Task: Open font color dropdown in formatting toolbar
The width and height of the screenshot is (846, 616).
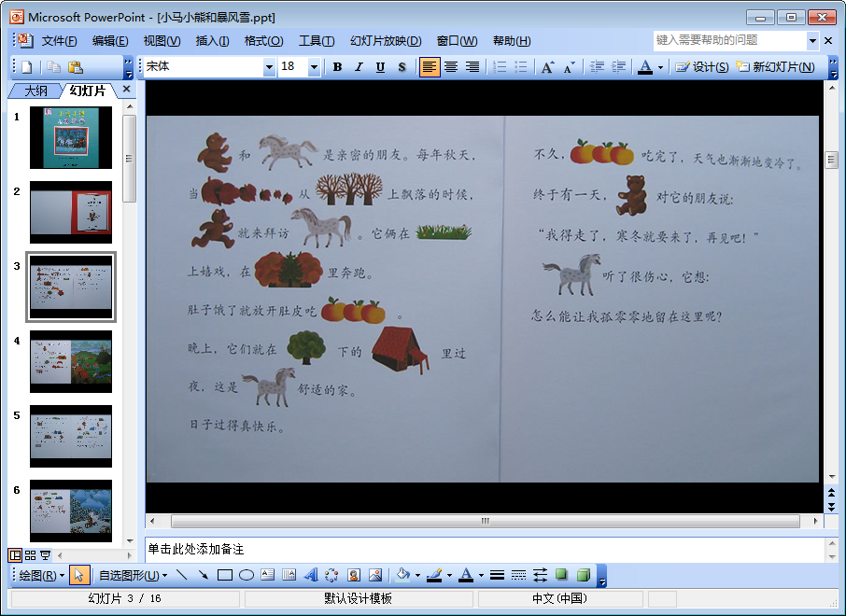Action: (x=660, y=67)
